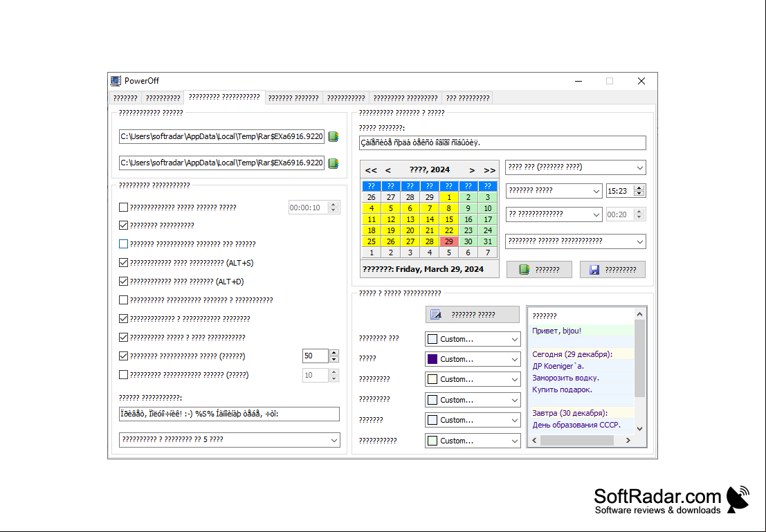This screenshot has width=766, height=532.
Task: Click the up arrow of the message list scrollbar
Action: [x=639, y=314]
